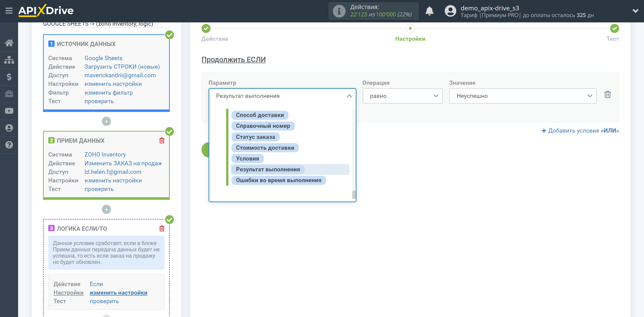This screenshot has height=317, width=644.
Task: Open the sidebar user account icon
Action: 9,128
